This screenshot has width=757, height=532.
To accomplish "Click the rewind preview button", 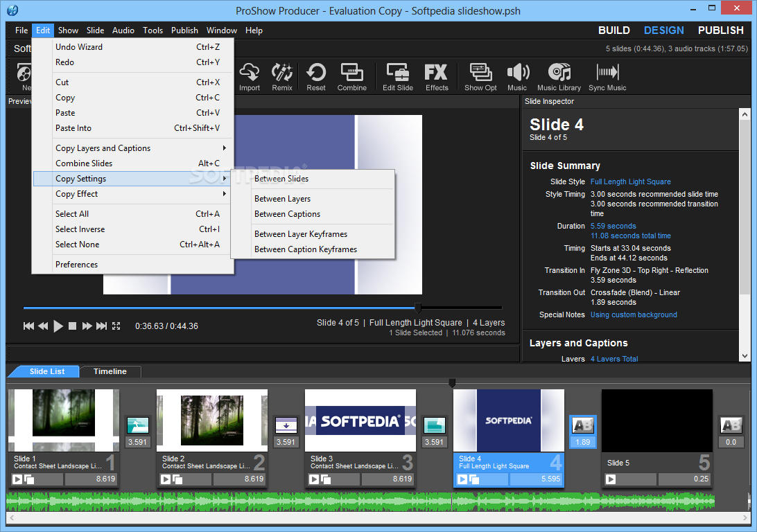I will pos(43,326).
